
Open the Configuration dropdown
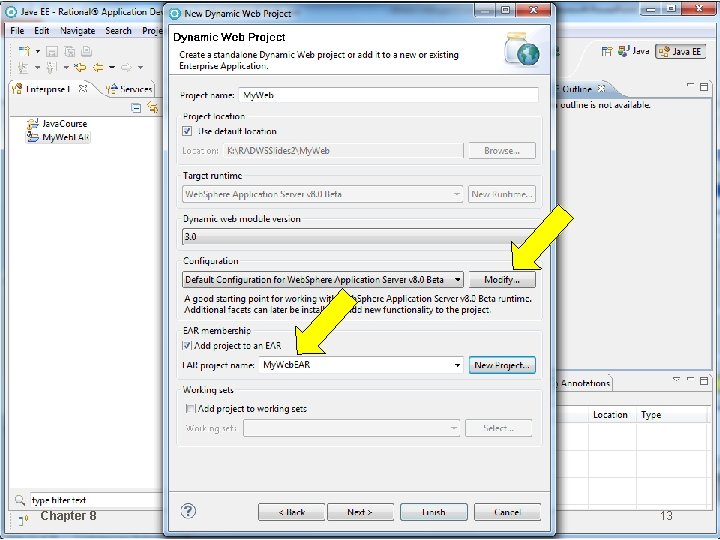(x=322, y=280)
